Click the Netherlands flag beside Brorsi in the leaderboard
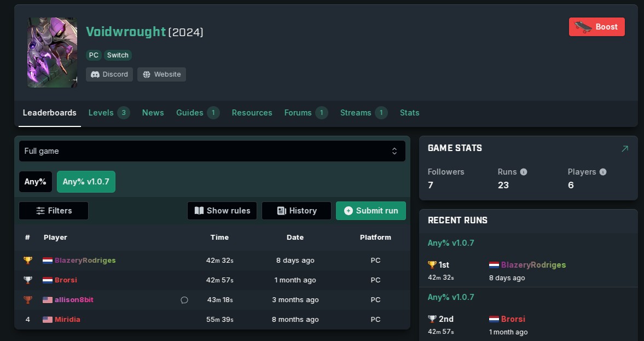This screenshot has height=341, width=644. pyautogui.click(x=48, y=280)
